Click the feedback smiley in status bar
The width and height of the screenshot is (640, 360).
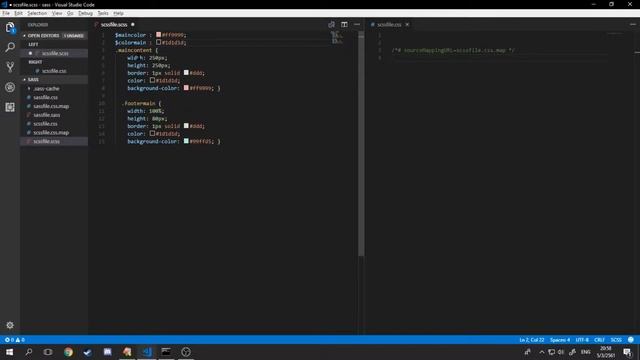click(631, 340)
